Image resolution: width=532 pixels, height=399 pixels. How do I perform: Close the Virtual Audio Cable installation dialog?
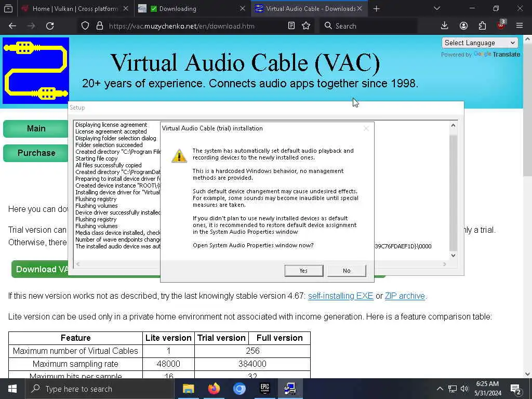366,128
